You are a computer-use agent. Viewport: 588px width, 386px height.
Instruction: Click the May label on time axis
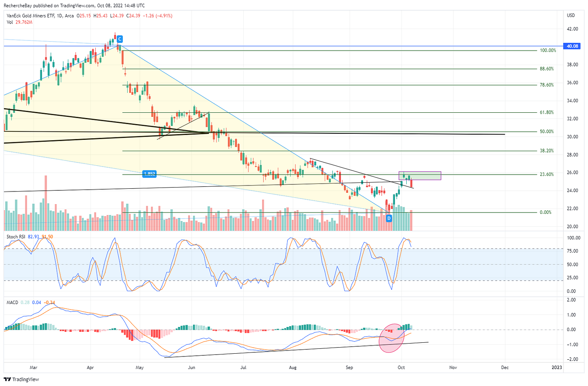tap(140, 367)
